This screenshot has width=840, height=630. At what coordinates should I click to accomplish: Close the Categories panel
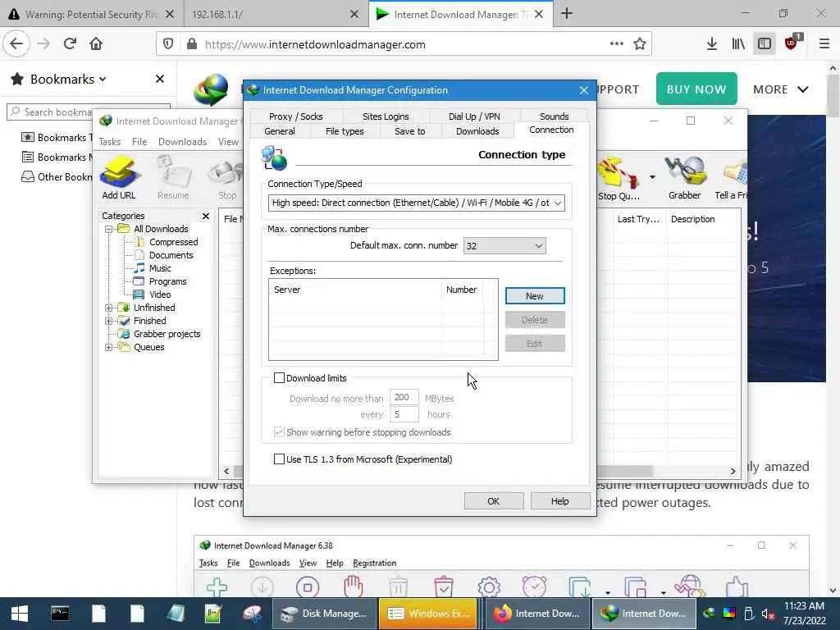(206, 216)
